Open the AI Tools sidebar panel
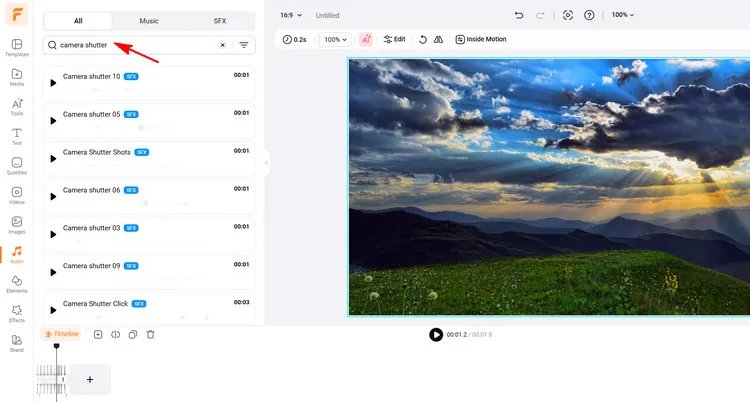Image resolution: width=750 pixels, height=402 pixels. 17,107
